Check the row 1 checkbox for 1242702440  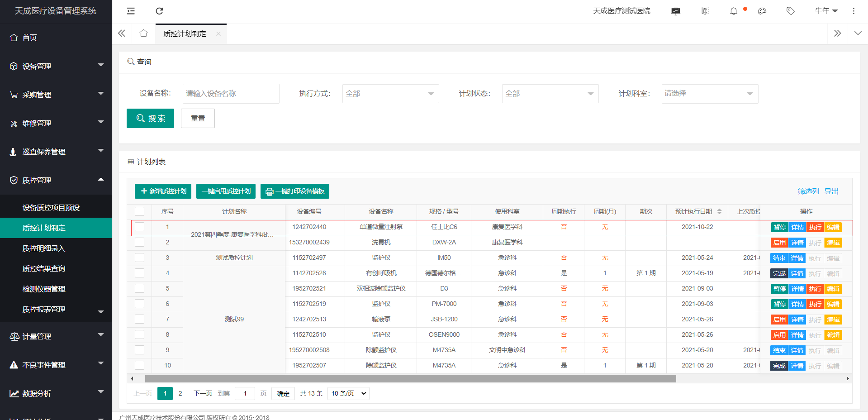[x=140, y=227]
